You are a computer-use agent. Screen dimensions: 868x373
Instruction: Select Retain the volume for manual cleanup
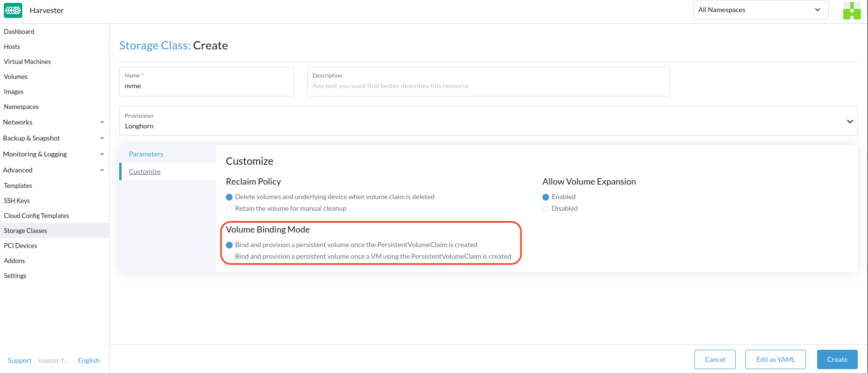[x=229, y=209]
